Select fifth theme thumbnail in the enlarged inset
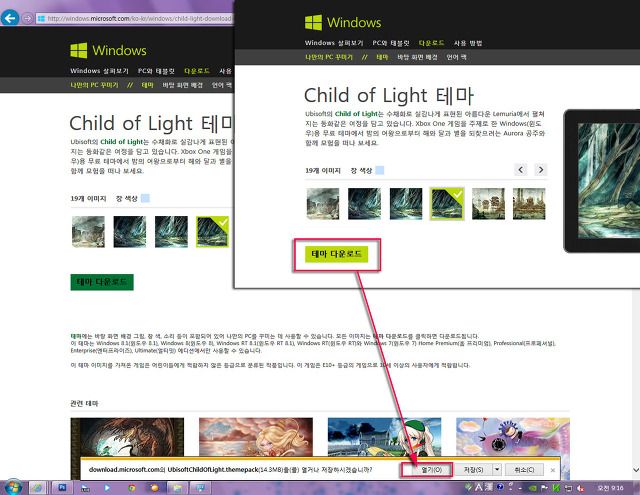 [x=489, y=204]
